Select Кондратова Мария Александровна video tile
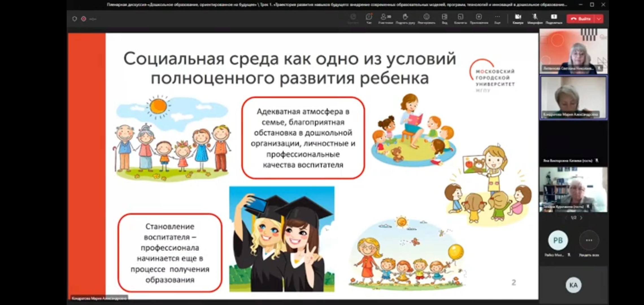Screen dimensions: 644x305 [573, 97]
